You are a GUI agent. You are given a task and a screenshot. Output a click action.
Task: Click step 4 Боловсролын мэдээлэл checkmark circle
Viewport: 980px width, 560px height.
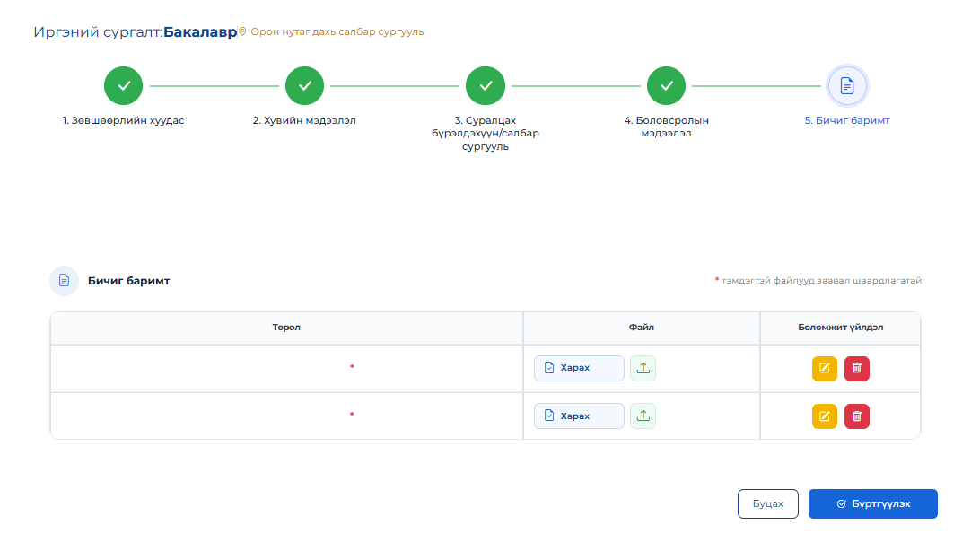(666, 85)
